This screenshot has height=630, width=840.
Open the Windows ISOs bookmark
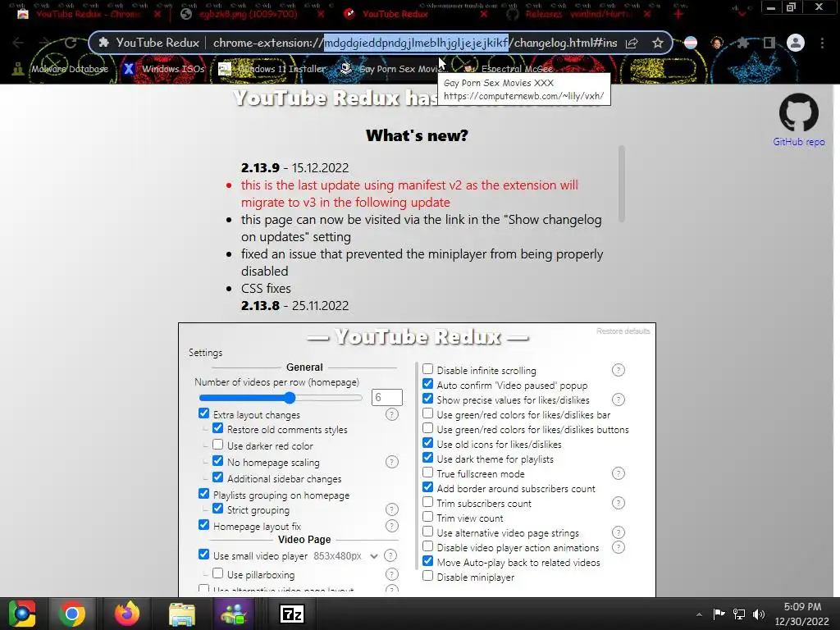pyautogui.click(x=164, y=69)
